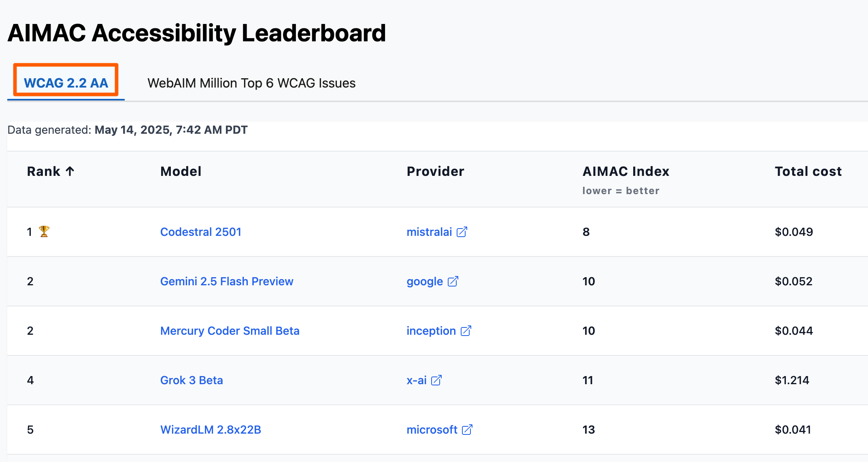Open the Codestral 2501 model link
This screenshot has width=868, height=462.
(201, 232)
